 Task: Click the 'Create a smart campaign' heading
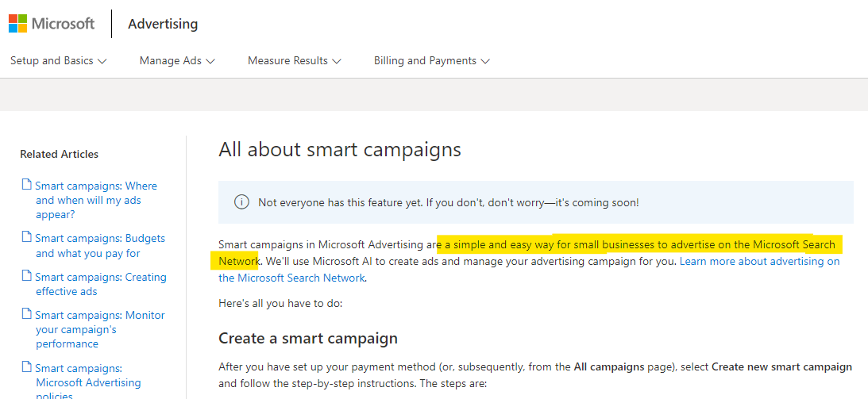click(x=308, y=338)
